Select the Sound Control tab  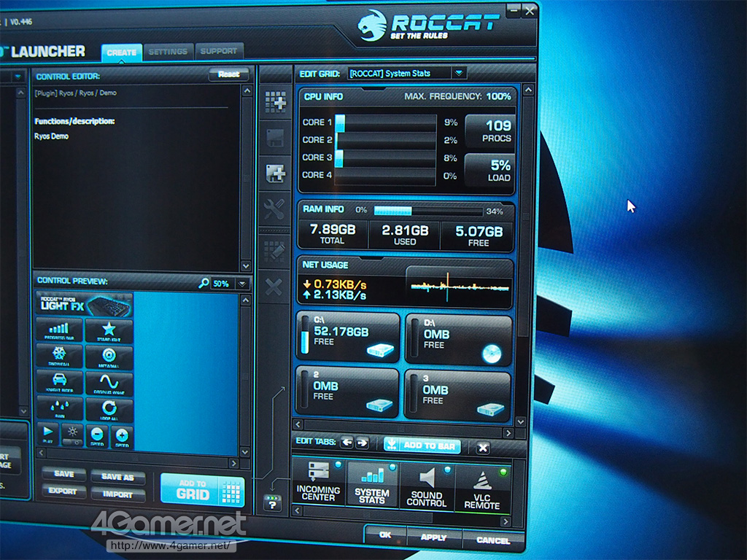pos(426,486)
